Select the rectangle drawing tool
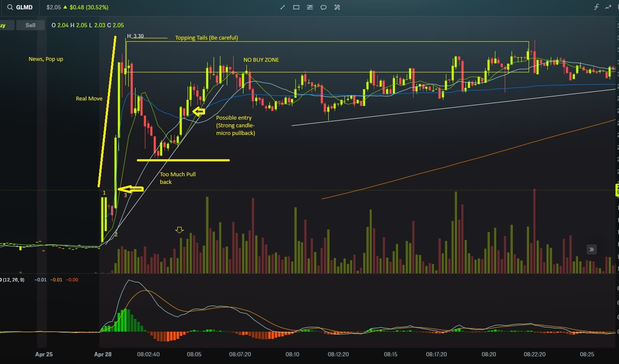 pyautogui.click(x=296, y=7)
